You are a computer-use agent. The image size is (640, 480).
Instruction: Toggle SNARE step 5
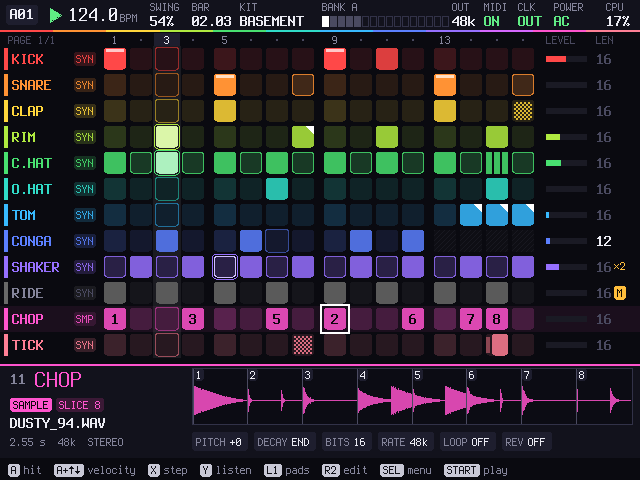225,85
